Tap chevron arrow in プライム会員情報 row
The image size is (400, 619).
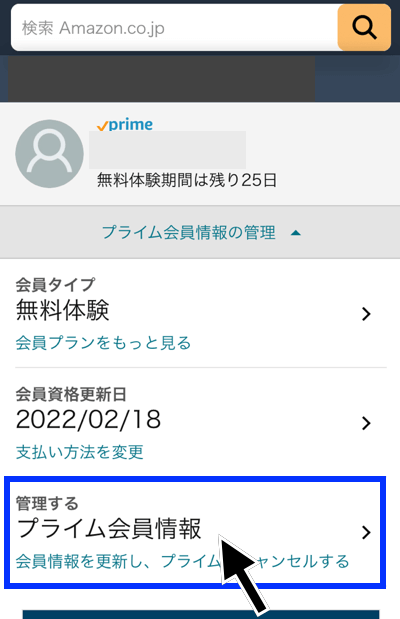point(366,532)
